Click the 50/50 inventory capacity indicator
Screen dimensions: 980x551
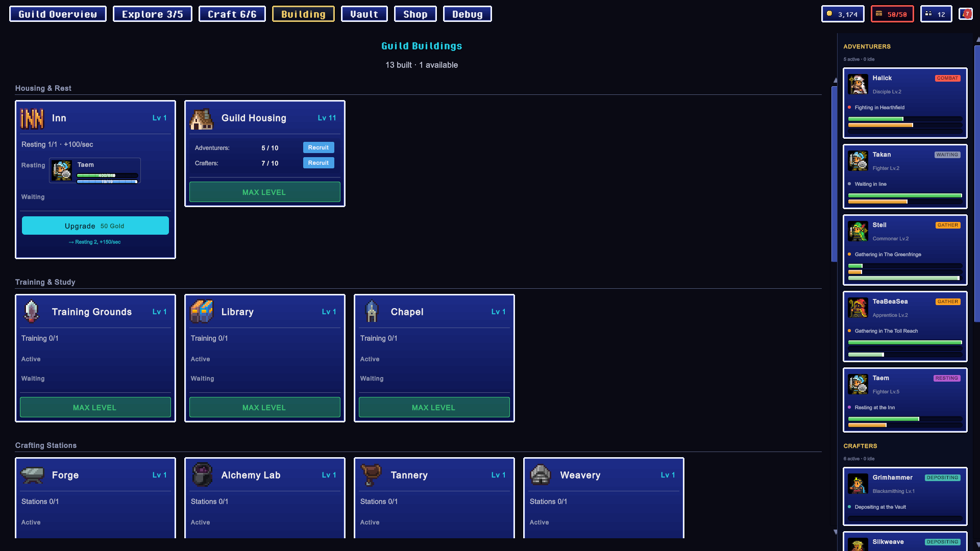click(892, 14)
